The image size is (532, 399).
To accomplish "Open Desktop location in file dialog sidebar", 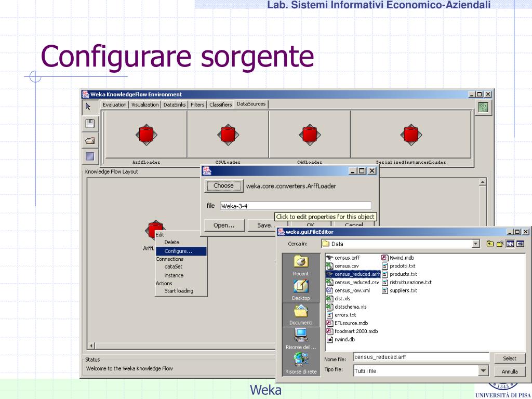I will pos(301,290).
